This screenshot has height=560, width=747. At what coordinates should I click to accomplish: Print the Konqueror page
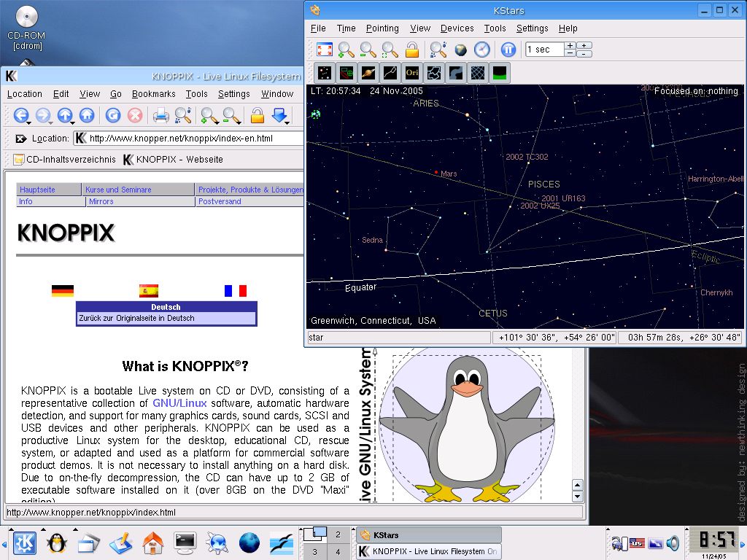[160, 114]
